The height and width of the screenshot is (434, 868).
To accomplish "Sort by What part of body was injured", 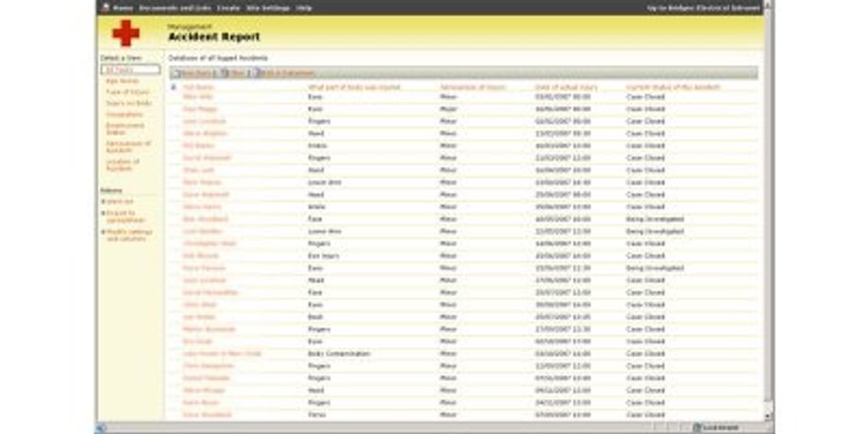I will tap(354, 88).
